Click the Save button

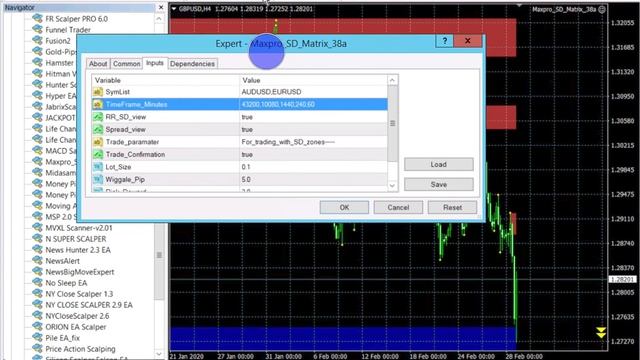pyautogui.click(x=439, y=184)
